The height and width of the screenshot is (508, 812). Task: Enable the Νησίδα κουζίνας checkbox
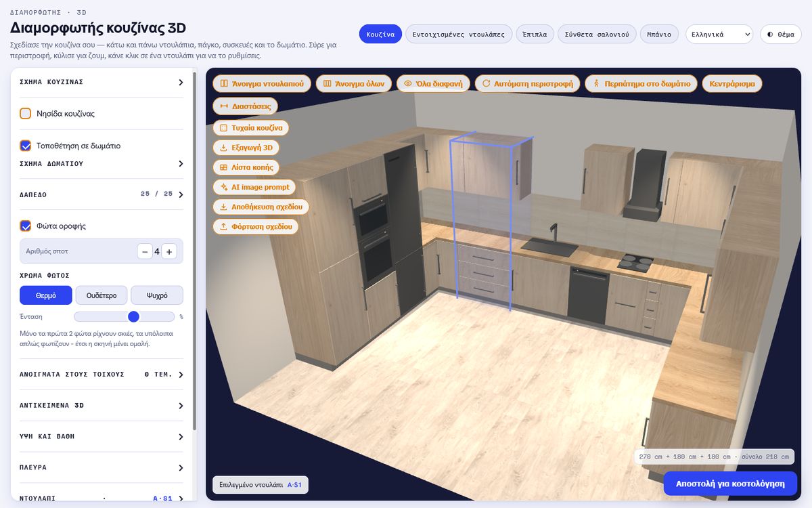tap(26, 113)
